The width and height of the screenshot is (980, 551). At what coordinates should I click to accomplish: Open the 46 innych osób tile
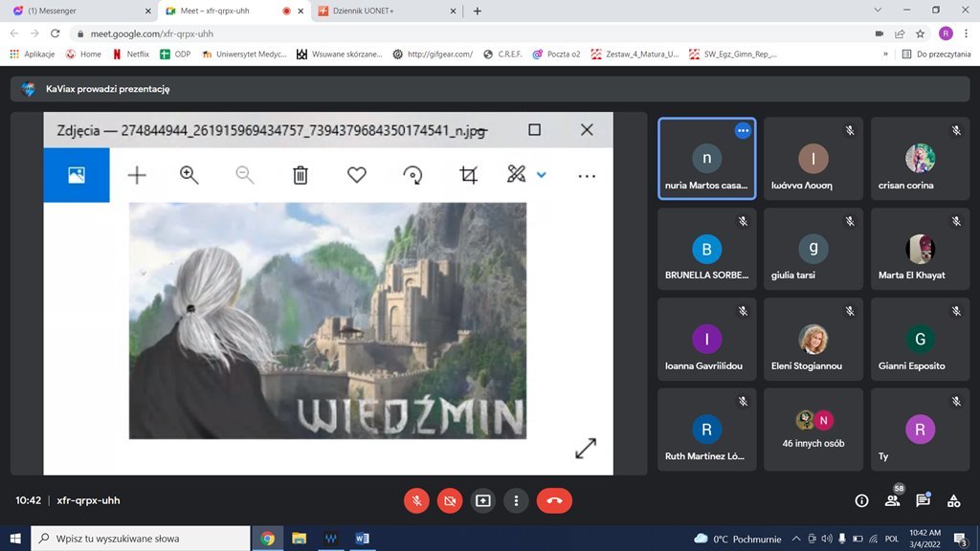click(813, 430)
